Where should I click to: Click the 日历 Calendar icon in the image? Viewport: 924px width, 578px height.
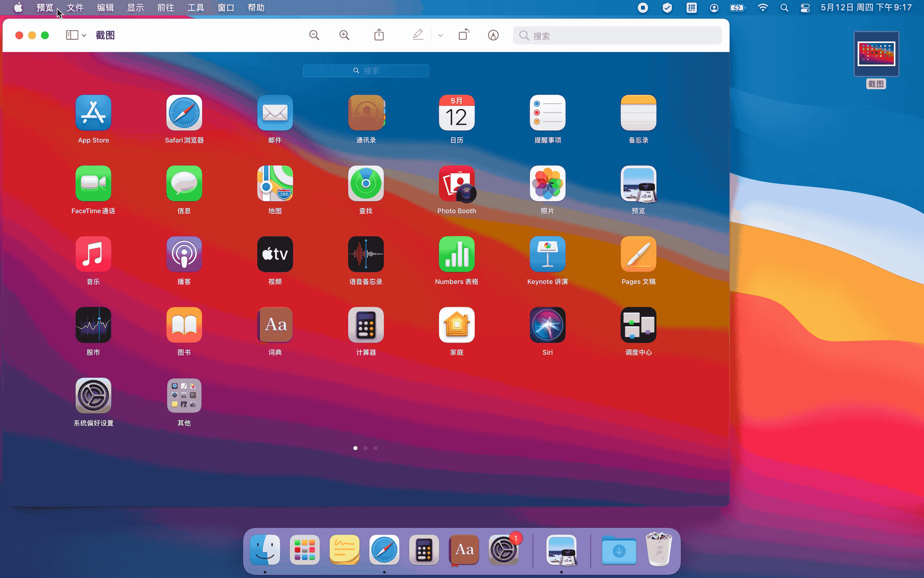click(457, 113)
